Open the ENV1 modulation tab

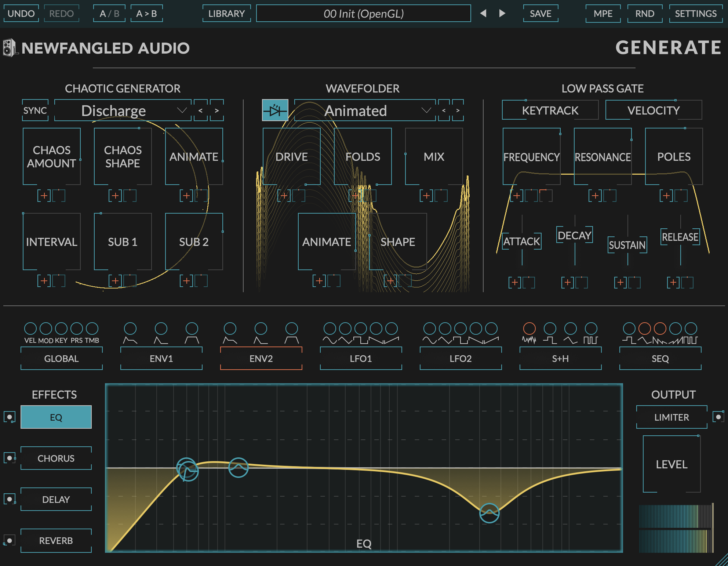point(161,358)
